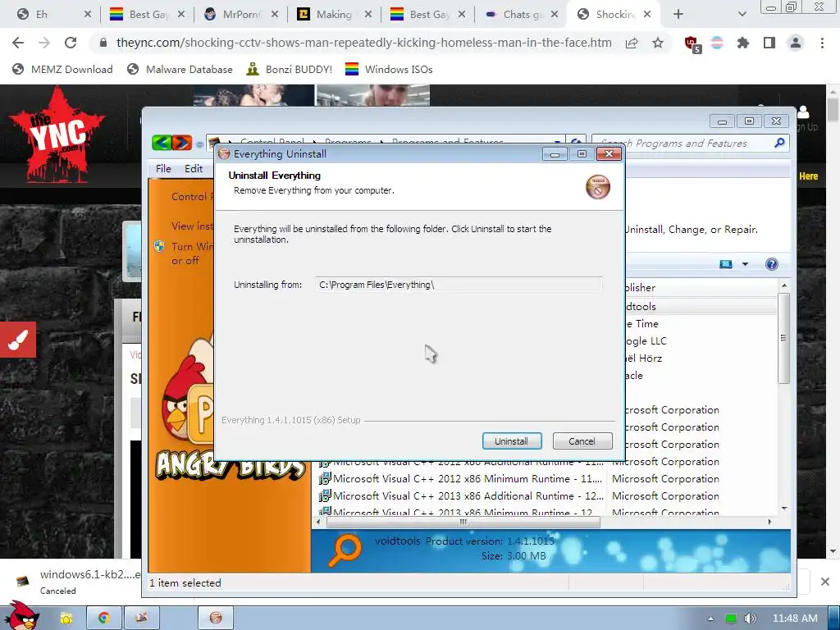Open the tab search dropdown chevron

tap(742, 15)
